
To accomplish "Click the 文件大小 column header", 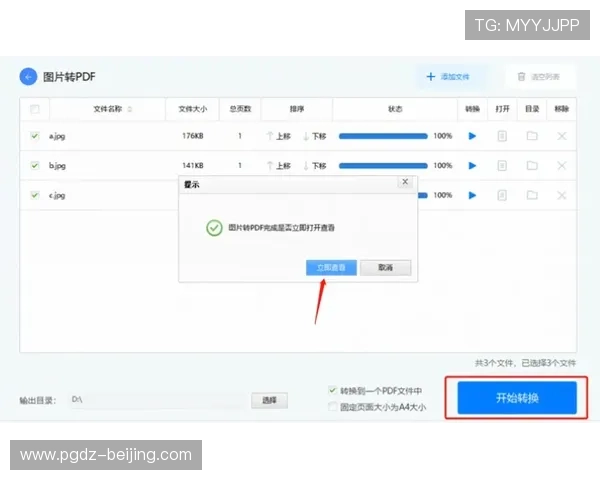I will click(x=192, y=109).
